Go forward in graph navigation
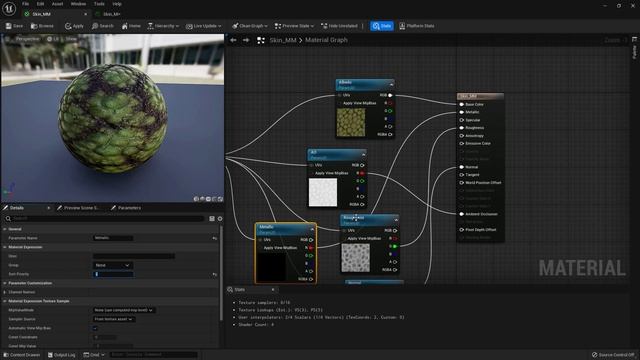 point(246,40)
